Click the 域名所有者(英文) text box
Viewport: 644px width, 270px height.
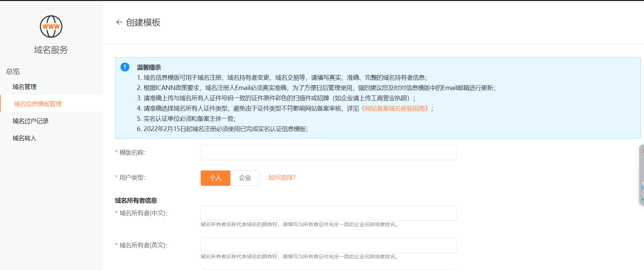click(x=328, y=245)
